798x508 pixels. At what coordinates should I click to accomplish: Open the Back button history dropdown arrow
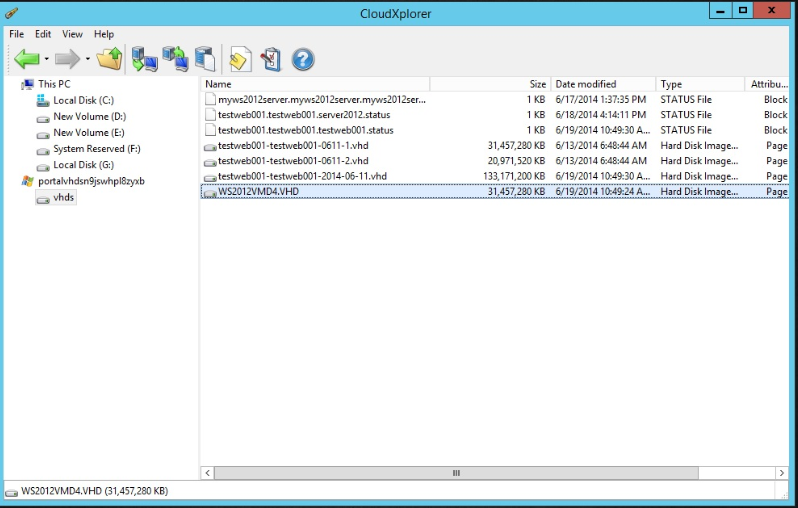(47, 60)
